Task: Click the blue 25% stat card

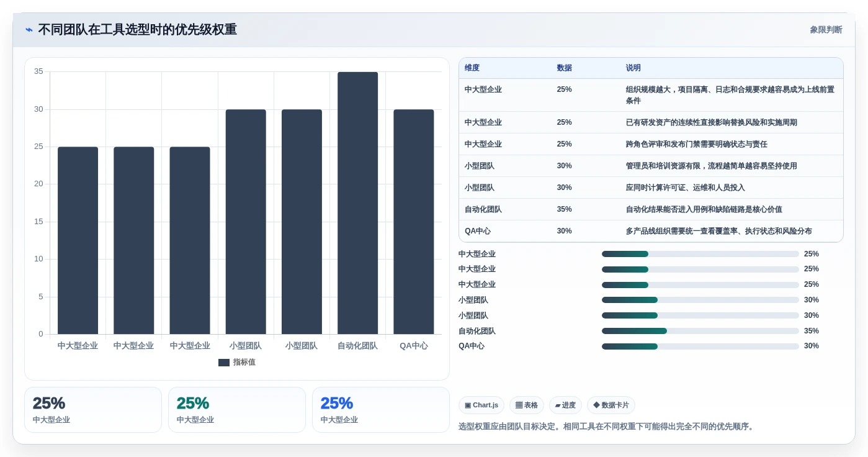Action: 381,410
